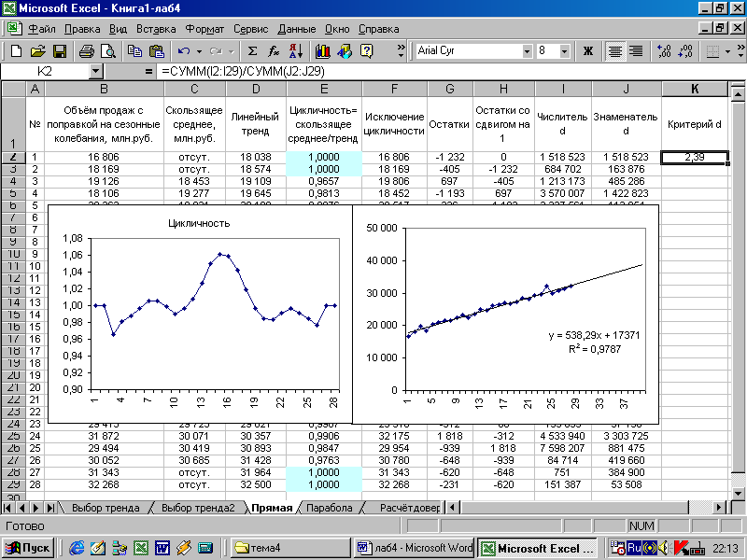This screenshot has height=560, width=747.
Task: Switch to the Парабола sheet tab
Action: coord(330,508)
